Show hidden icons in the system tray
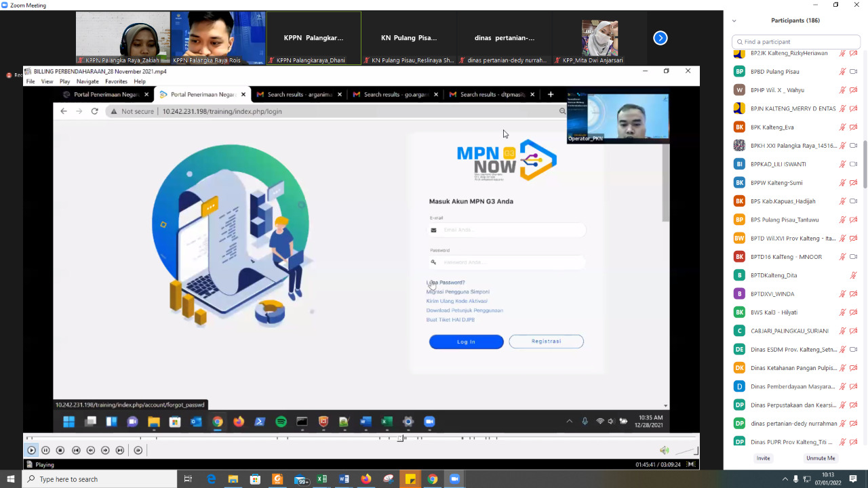This screenshot has height=488, width=868. pyautogui.click(x=785, y=479)
